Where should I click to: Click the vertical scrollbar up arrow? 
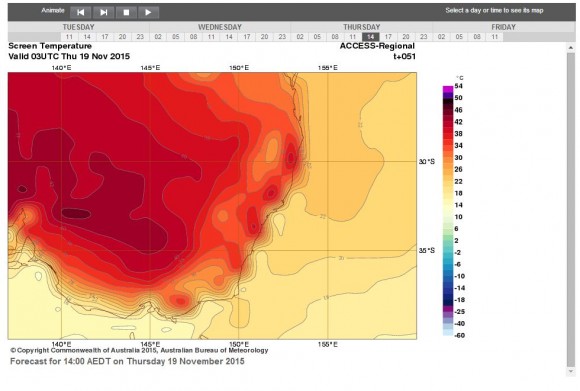coord(571,48)
